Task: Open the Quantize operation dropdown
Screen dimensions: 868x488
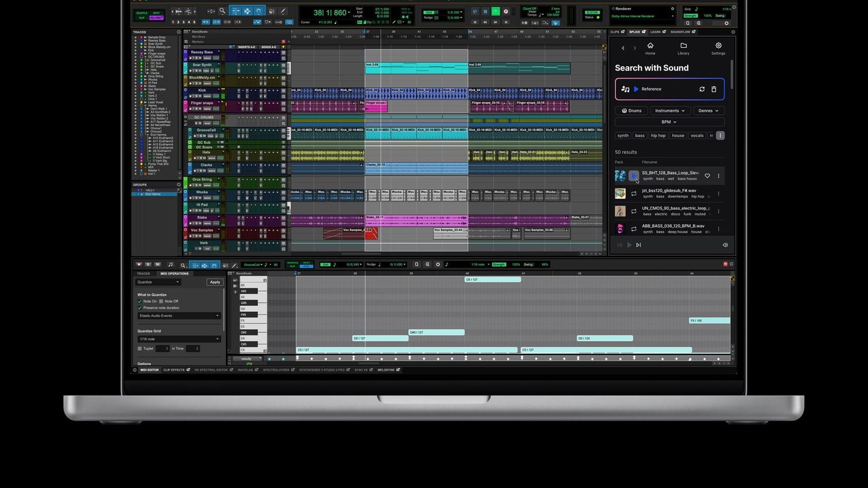Action: (158, 282)
